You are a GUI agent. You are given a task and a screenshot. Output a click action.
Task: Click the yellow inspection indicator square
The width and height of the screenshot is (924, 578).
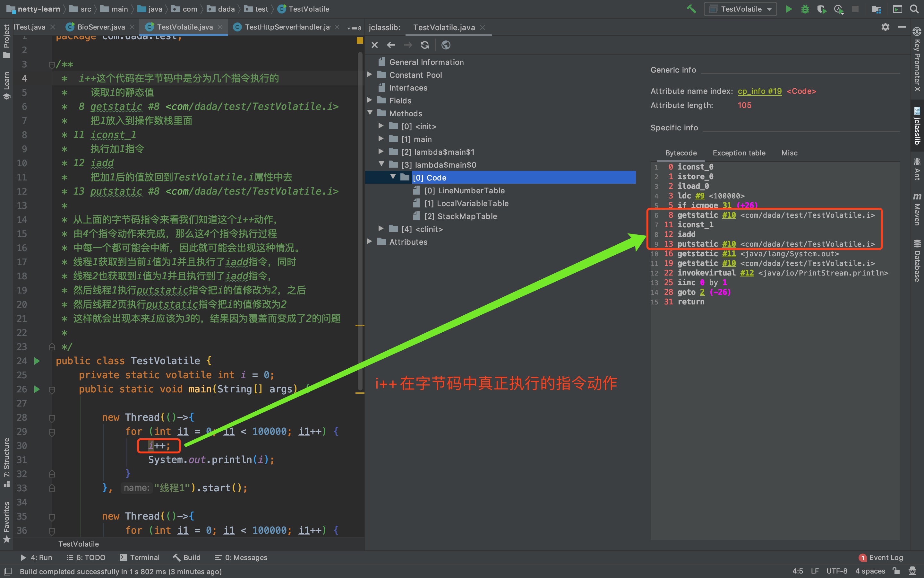(x=360, y=40)
